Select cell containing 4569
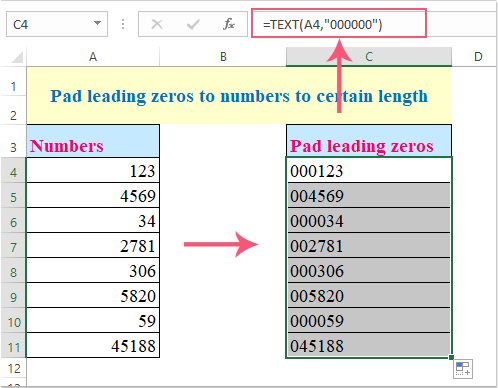Viewport: 498px width, 388px height. pyautogui.click(x=93, y=195)
